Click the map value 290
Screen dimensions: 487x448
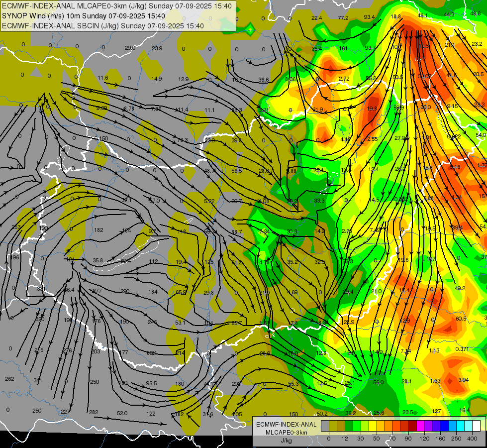tap(125, 291)
